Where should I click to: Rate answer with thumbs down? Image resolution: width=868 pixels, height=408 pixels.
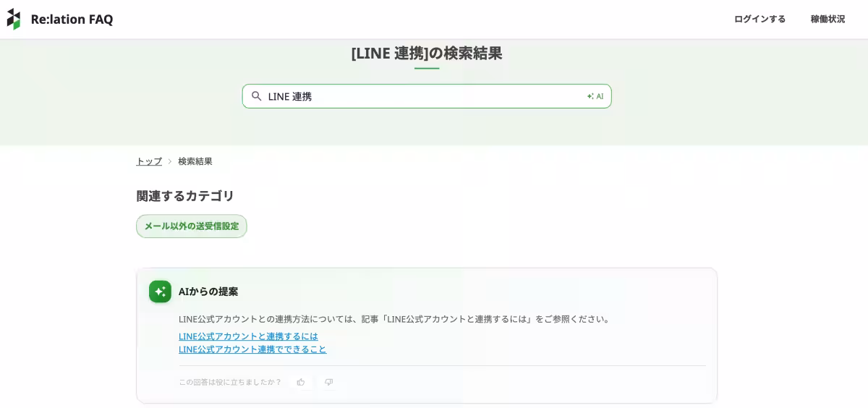point(328,382)
